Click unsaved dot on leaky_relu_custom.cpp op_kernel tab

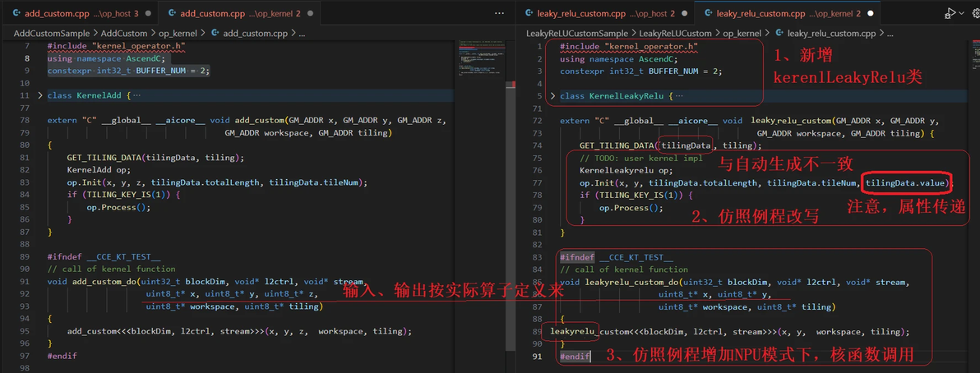[x=871, y=13]
